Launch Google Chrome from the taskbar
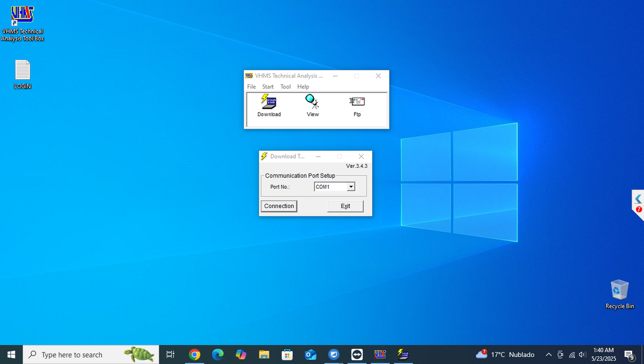Screen dimensions: 644x364 (194, 354)
